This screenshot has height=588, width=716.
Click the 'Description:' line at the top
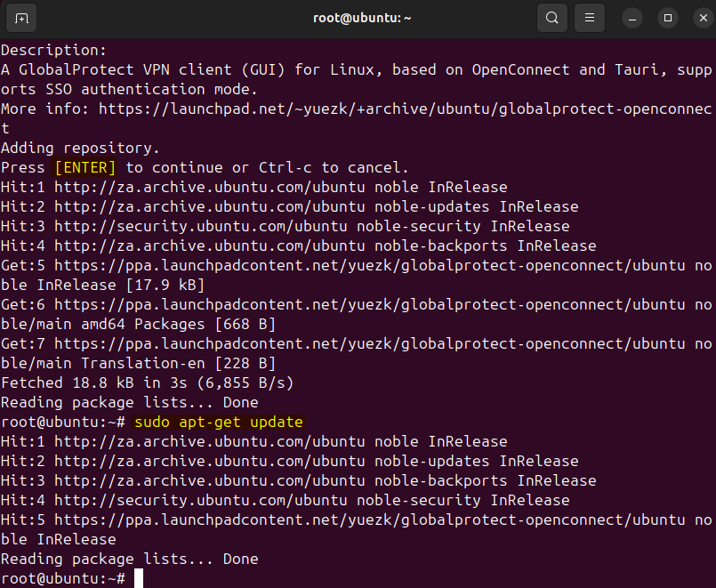pos(53,50)
